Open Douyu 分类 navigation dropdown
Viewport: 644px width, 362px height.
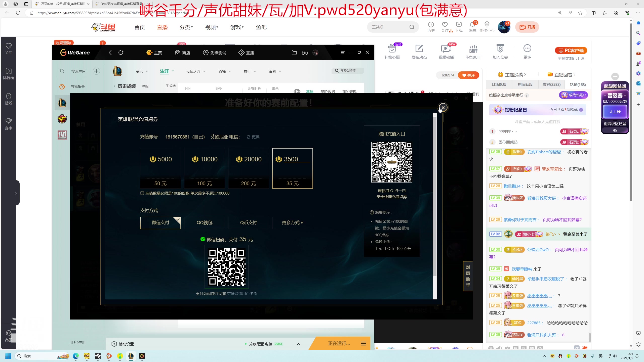(x=186, y=27)
